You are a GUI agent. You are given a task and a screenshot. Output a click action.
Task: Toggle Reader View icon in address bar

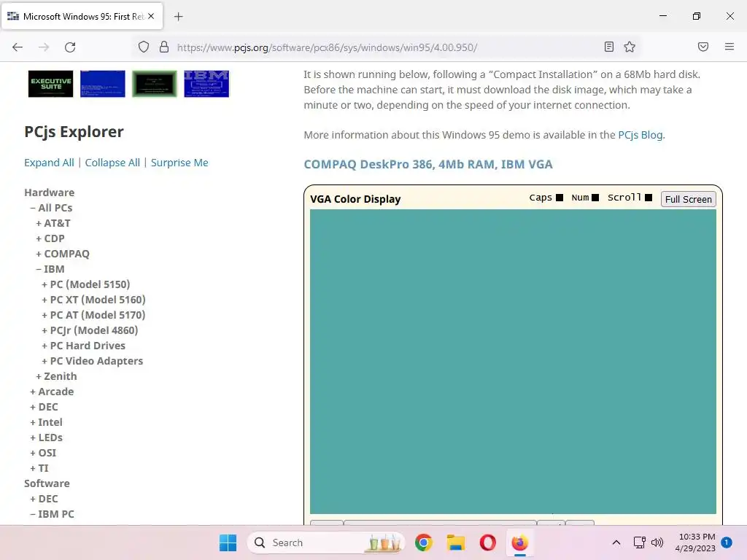[608, 47]
